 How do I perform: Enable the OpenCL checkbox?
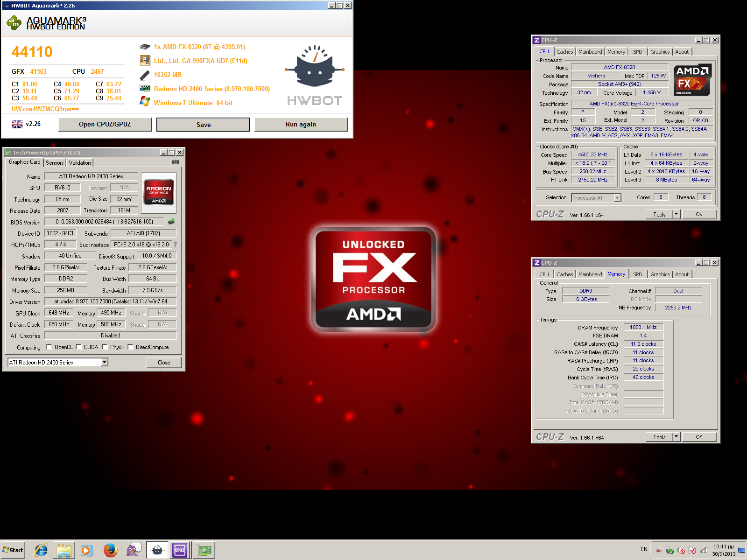click(x=49, y=347)
